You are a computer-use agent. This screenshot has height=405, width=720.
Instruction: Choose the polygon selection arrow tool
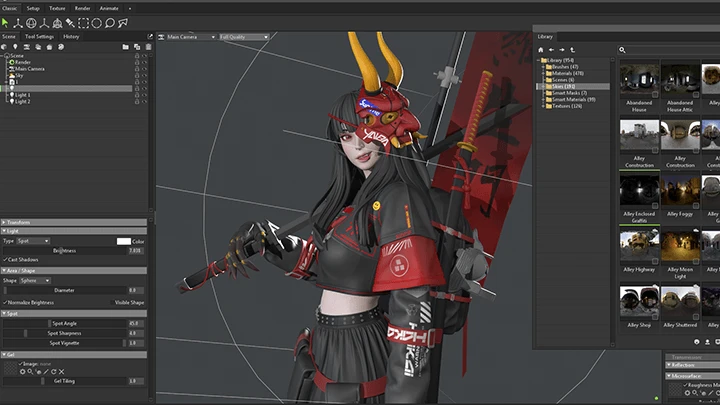pos(123,22)
